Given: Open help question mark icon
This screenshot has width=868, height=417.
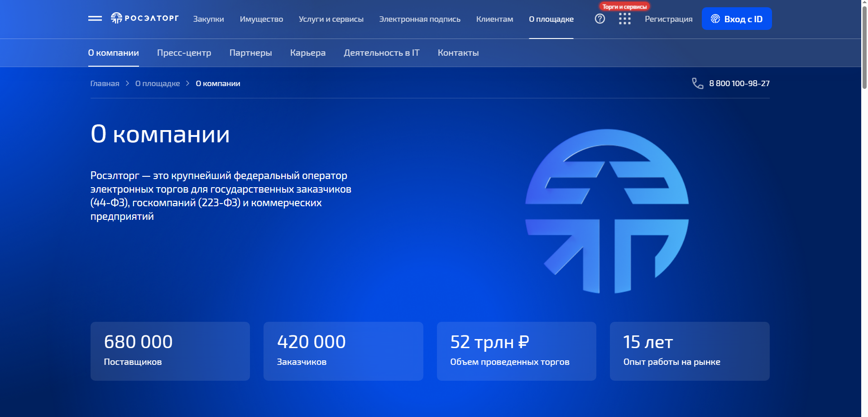Looking at the screenshot, I should click(600, 19).
